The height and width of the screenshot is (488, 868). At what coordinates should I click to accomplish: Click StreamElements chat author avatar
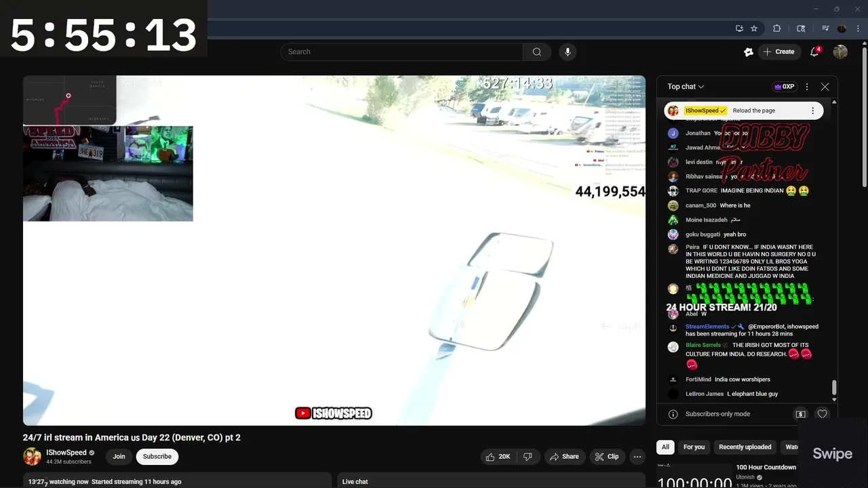pos(673,327)
